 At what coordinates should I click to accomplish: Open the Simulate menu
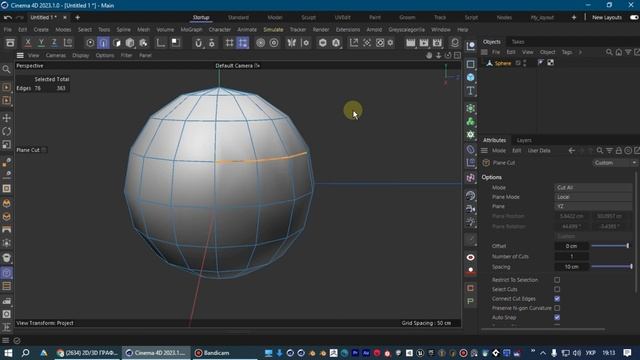point(273,30)
